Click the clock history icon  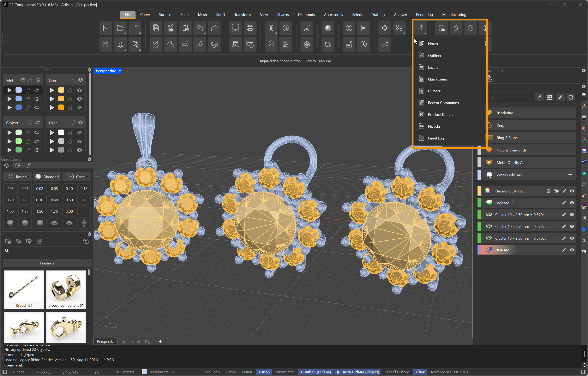click(x=364, y=44)
